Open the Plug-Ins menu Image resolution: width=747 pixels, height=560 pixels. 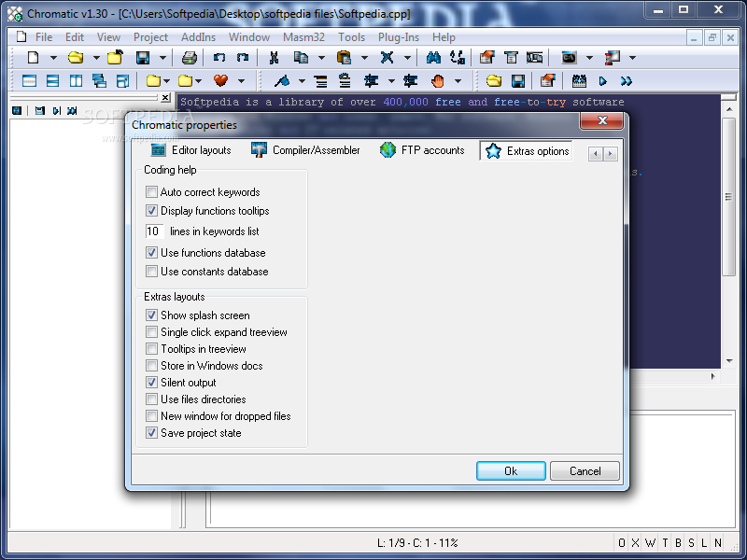(x=399, y=37)
